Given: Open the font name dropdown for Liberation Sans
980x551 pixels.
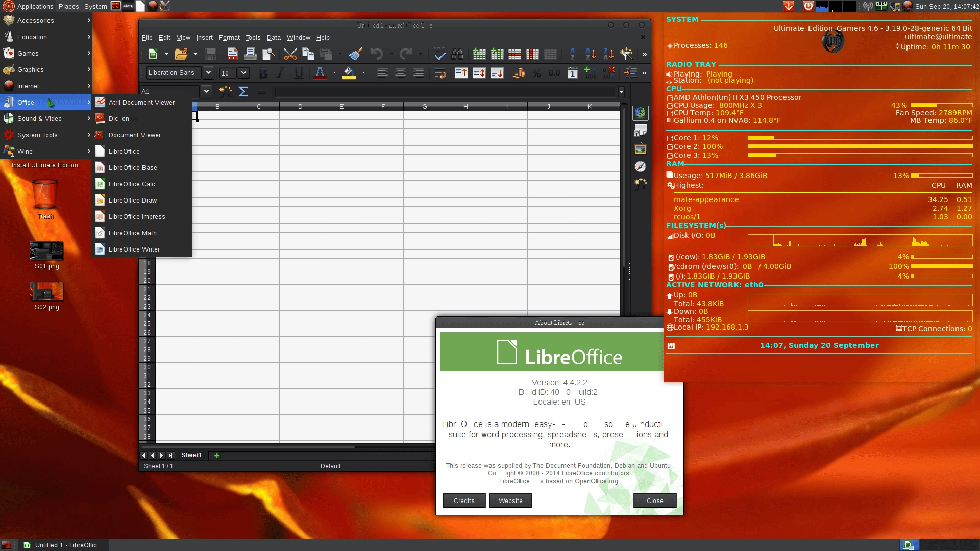Looking at the screenshot, I should click(208, 73).
